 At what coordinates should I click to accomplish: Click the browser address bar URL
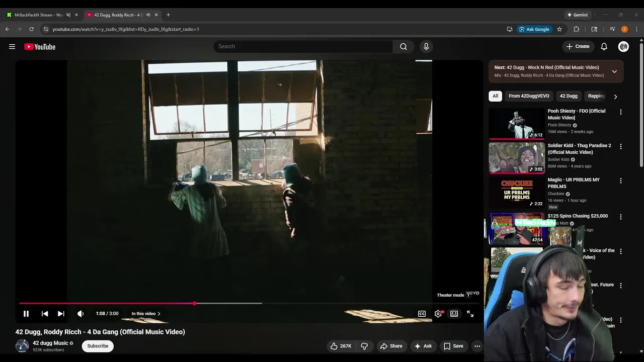(126, 29)
